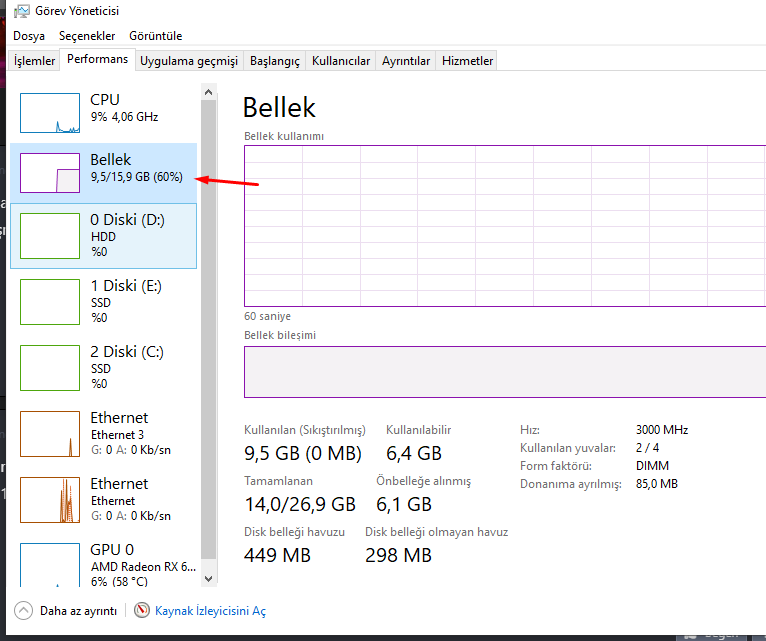Select the 2 Diski (C:) graph thumbnail
The height and width of the screenshot is (641, 766).
coord(50,368)
